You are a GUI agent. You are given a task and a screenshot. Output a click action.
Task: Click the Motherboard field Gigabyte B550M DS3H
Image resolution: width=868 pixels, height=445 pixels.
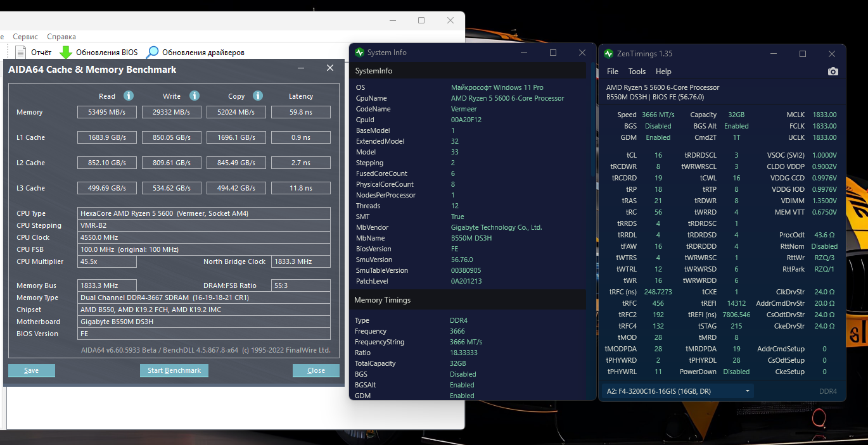click(x=204, y=322)
